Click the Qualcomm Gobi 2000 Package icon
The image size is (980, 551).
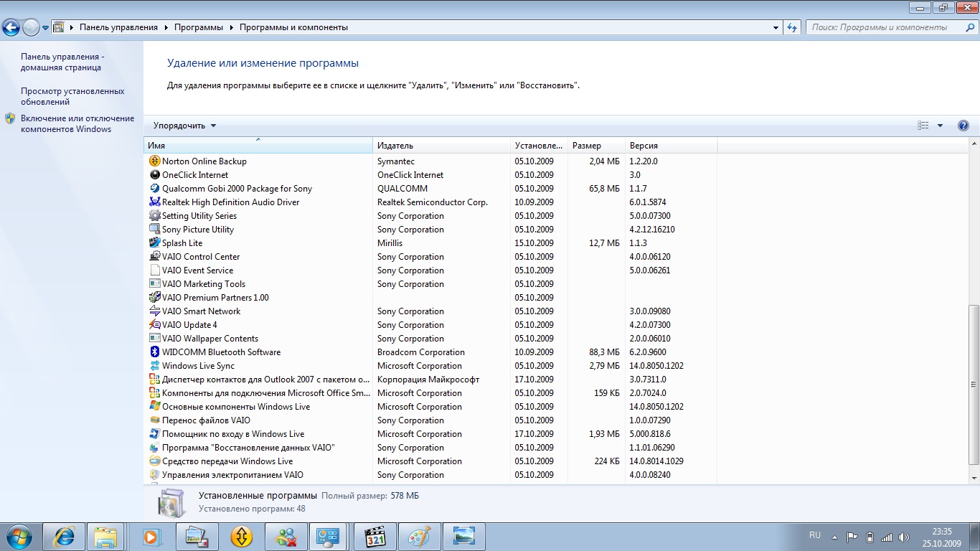[154, 189]
